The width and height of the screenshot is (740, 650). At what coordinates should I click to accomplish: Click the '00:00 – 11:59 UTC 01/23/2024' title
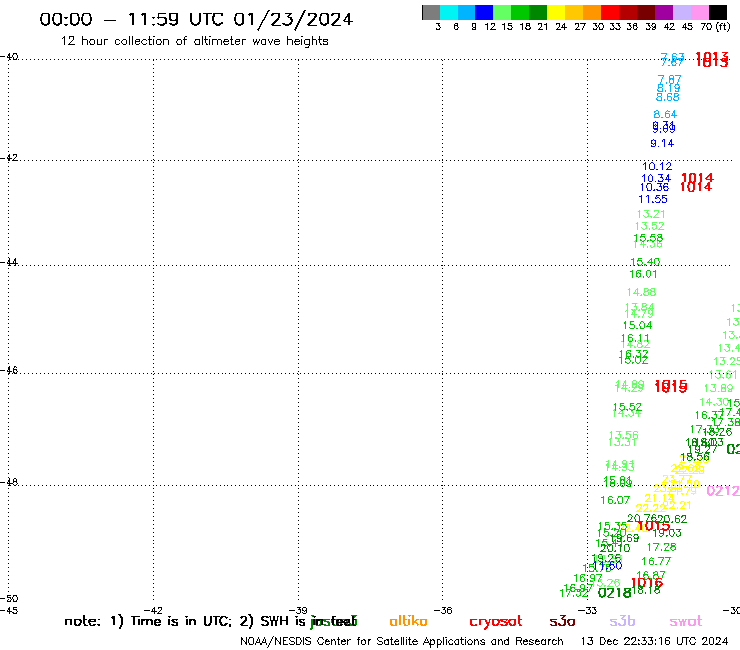[x=196, y=19]
